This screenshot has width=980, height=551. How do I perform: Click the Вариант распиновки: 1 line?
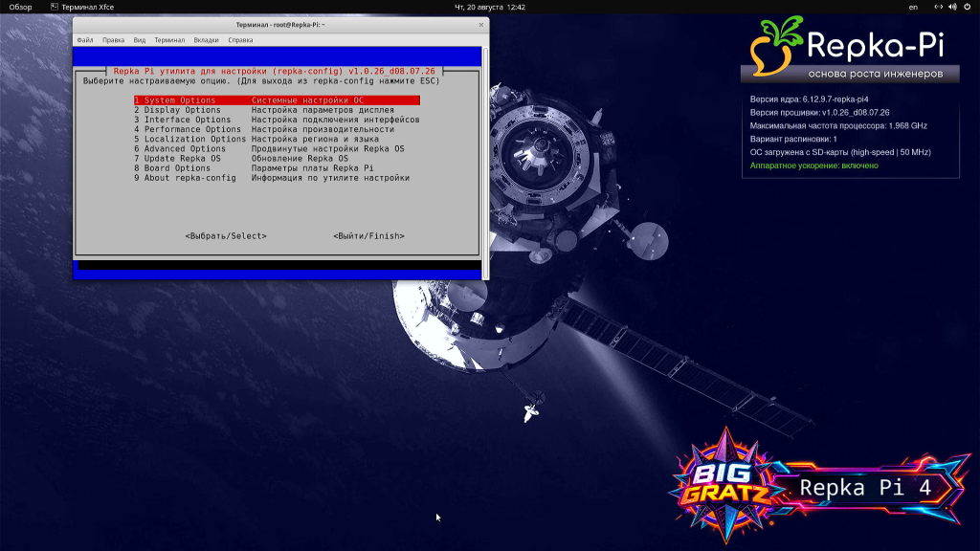point(793,140)
